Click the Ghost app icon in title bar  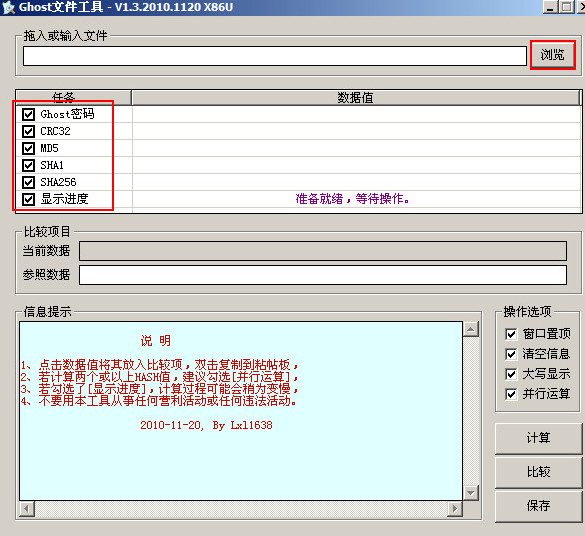pyautogui.click(x=8, y=7)
